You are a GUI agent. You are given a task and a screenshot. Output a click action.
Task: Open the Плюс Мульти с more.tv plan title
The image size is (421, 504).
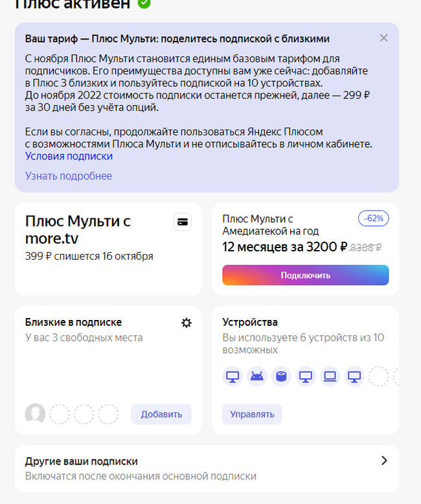pyautogui.click(x=78, y=229)
